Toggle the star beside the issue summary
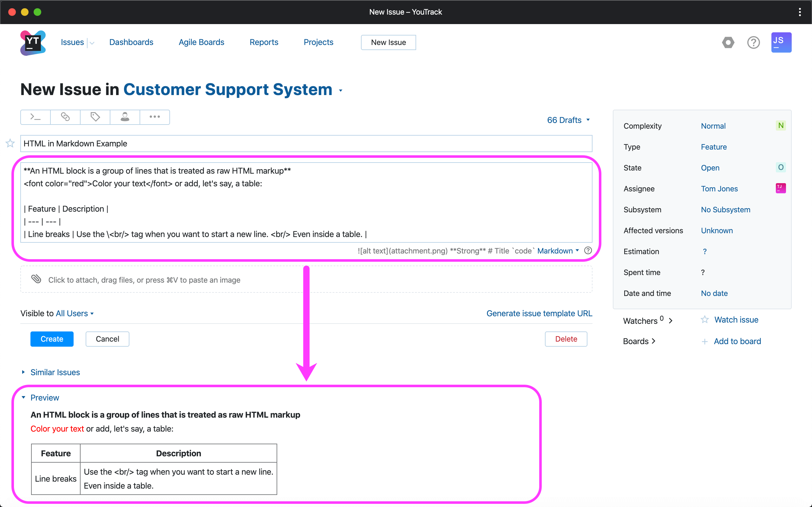The width and height of the screenshot is (812, 507). pyautogui.click(x=10, y=144)
